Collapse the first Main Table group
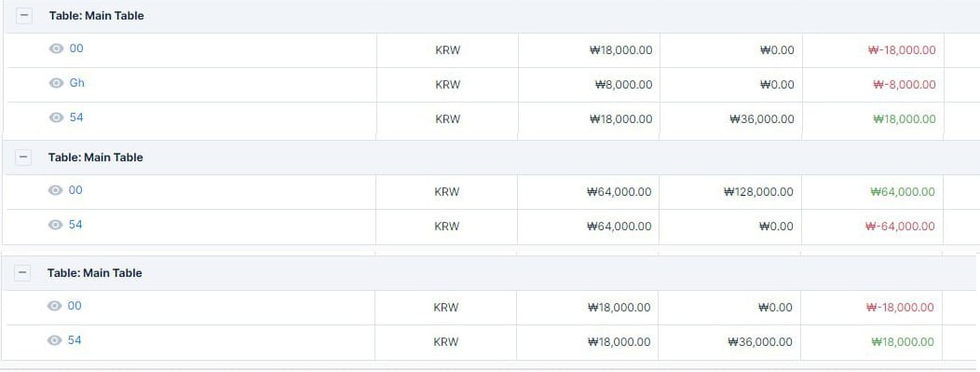The width and height of the screenshot is (980, 372). pos(23,16)
